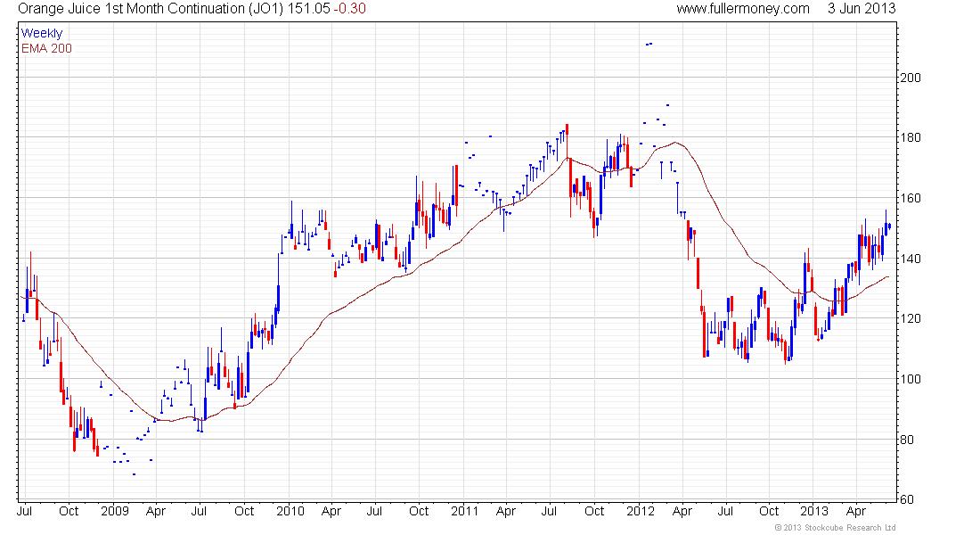980x535 pixels.
Task: Click the 180 price axis label
Action: click(x=910, y=137)
